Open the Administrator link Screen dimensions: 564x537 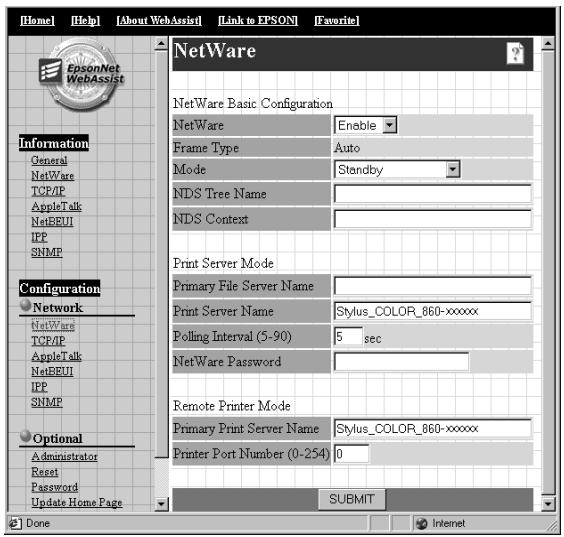coord(64,456)
